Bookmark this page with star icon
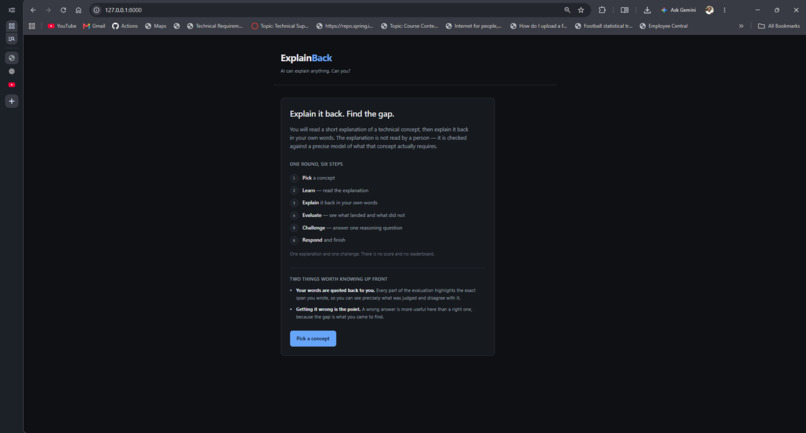Screen dimensions: 806x433 581,10
